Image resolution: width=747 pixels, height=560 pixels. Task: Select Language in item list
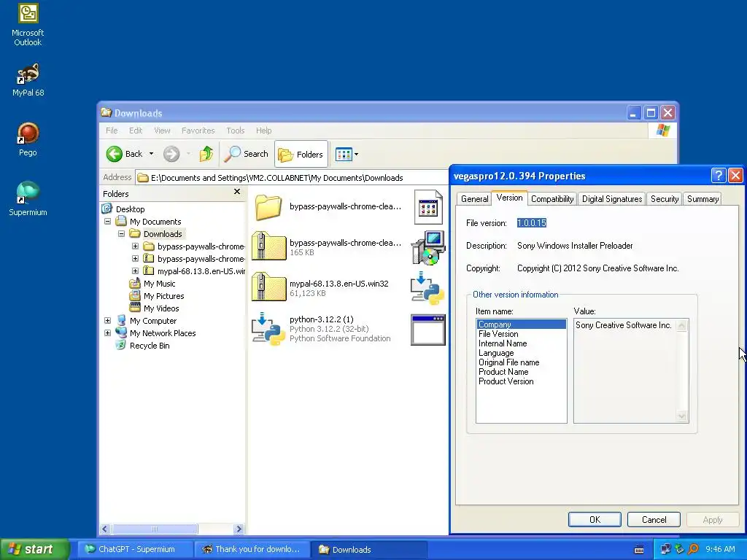496,353
